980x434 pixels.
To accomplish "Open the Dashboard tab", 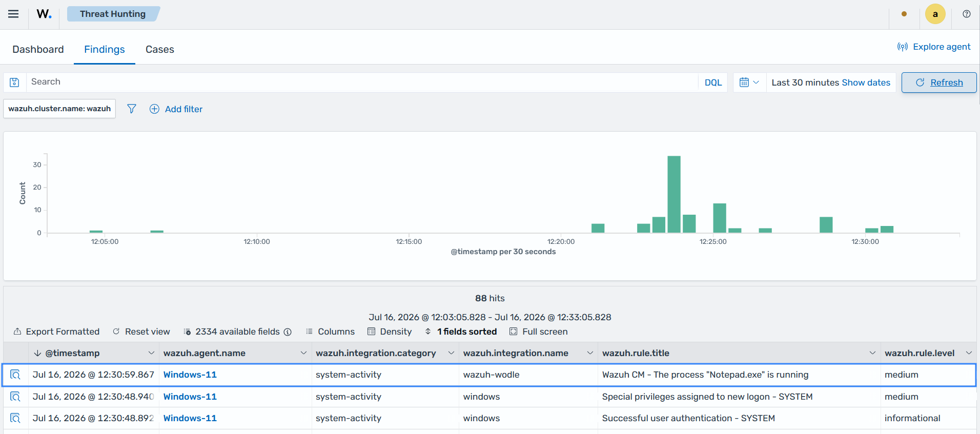I will (38, 49).
